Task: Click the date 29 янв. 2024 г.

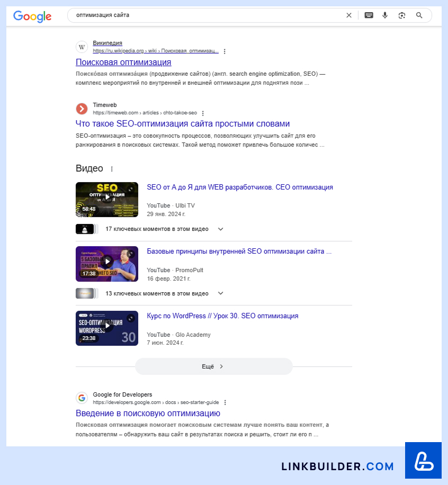Action: 166,214
